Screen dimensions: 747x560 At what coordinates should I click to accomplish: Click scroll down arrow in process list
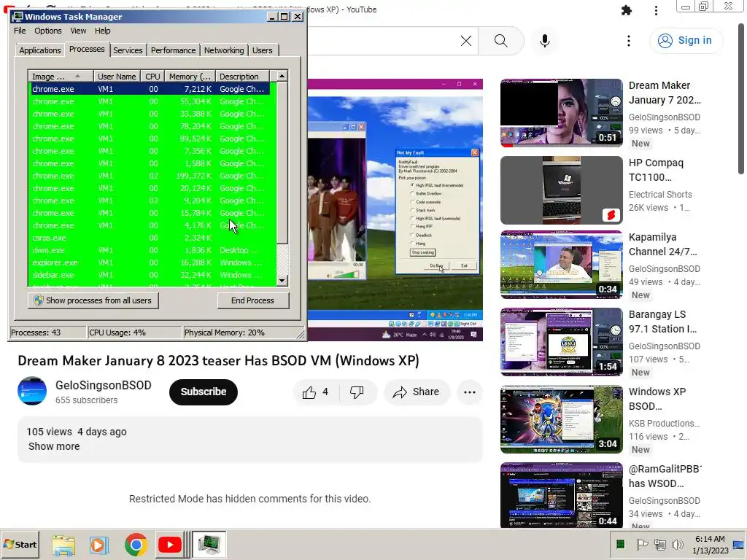coord(282,281)
